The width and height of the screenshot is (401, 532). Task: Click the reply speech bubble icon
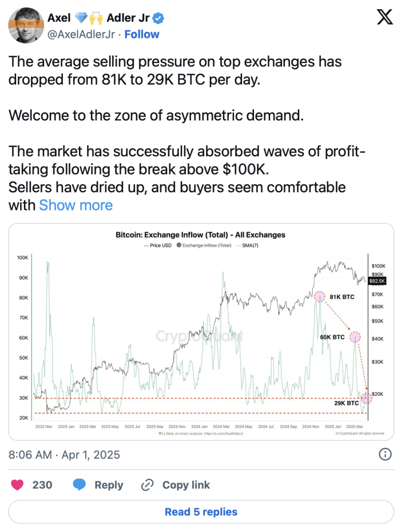(x=79, y=485)
